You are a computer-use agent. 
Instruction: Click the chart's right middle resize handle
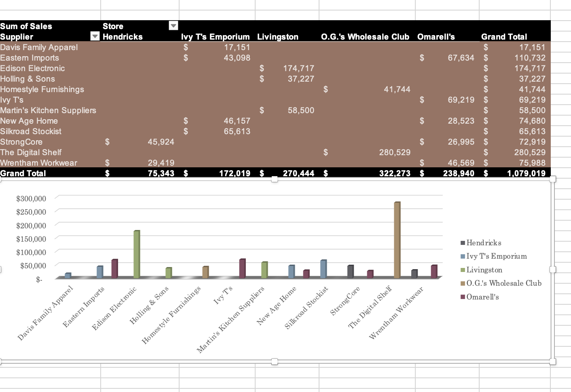pyautogui.click(x=553, y=270)
